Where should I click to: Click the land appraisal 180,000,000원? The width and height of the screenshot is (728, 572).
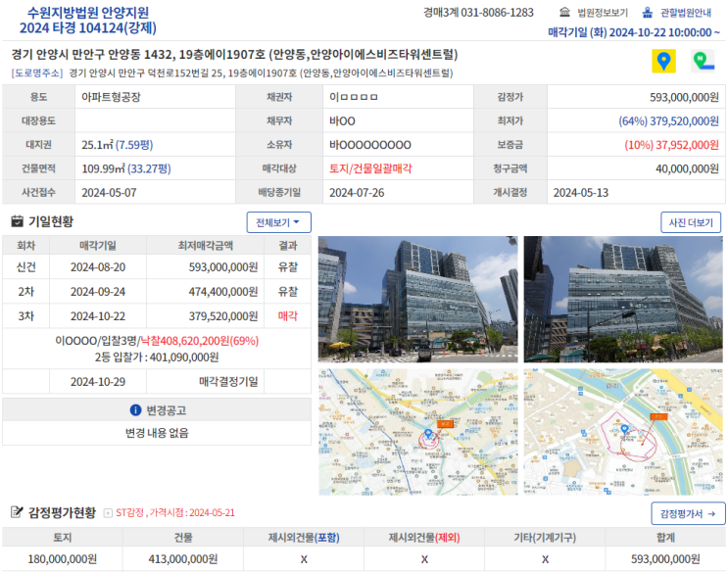click(x=62, y=559)
